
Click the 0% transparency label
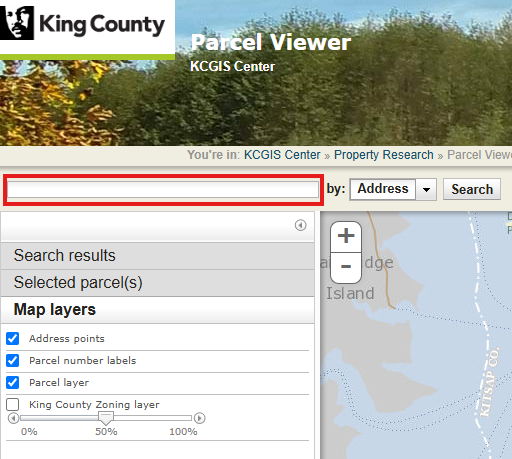[29, 432]
